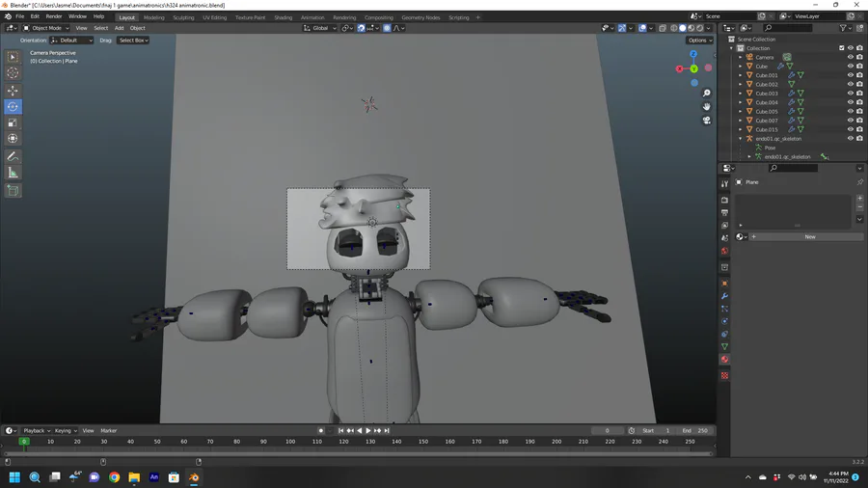Open the Drag Select Box dropdown
The image size is (868, 488).
133,40
